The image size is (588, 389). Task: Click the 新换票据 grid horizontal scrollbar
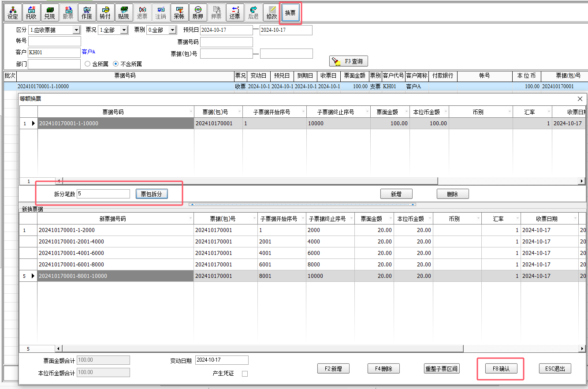(x=264, y=348)
